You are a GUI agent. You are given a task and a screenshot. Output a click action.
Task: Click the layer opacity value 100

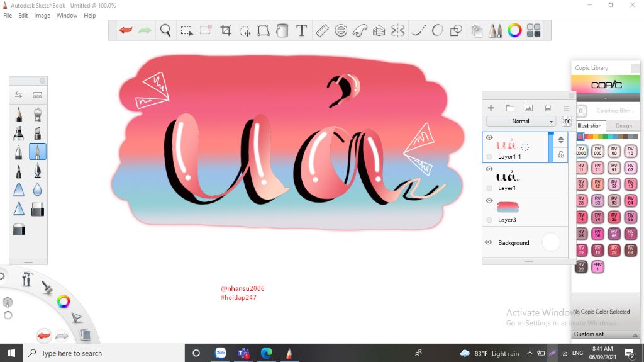(567, 122)
